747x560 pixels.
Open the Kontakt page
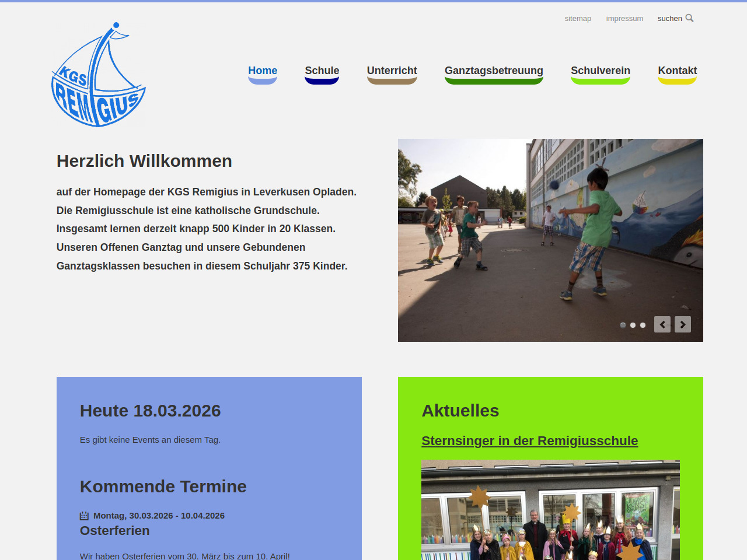click(677, 71)
